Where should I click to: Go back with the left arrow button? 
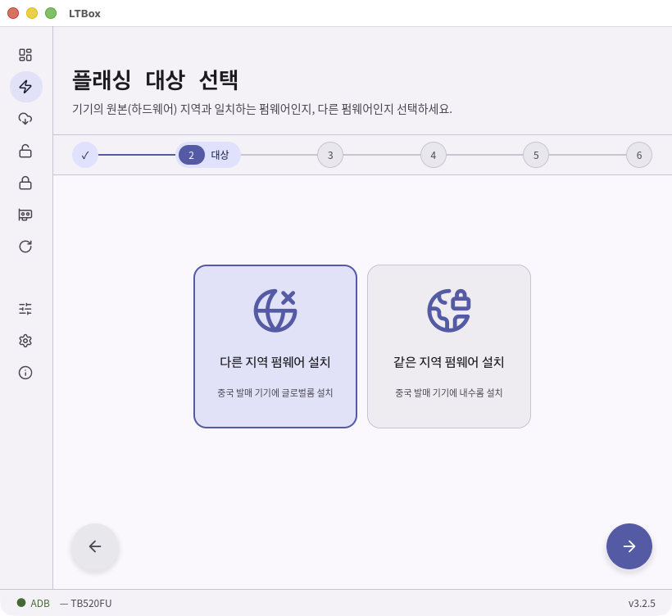[95, 546]
